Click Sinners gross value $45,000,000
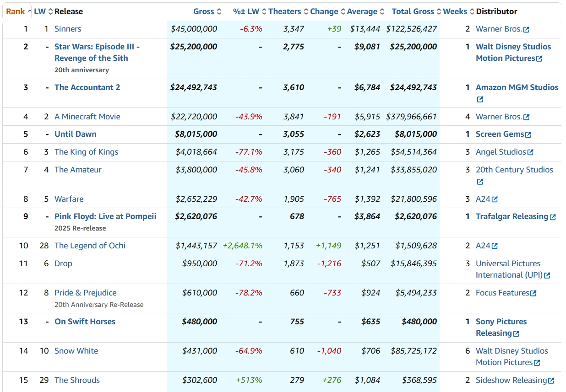Screen dimensions: 566x392 (194, 29)
